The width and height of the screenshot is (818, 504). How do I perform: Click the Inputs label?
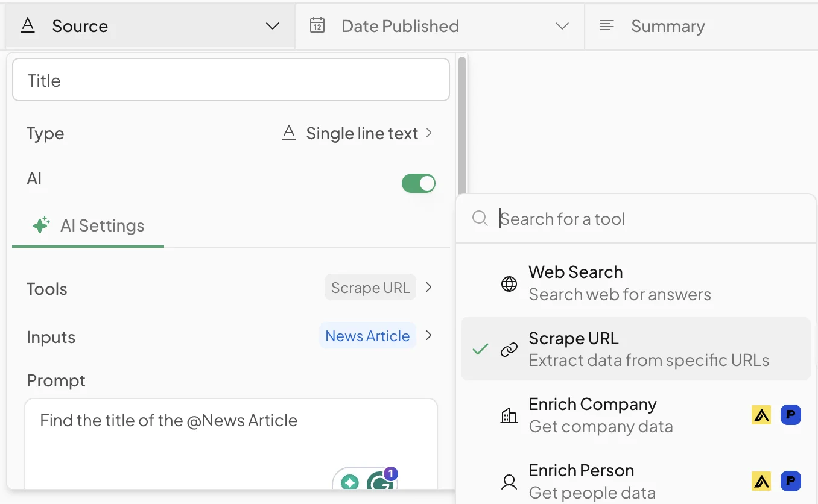click(x=51, y=337)
